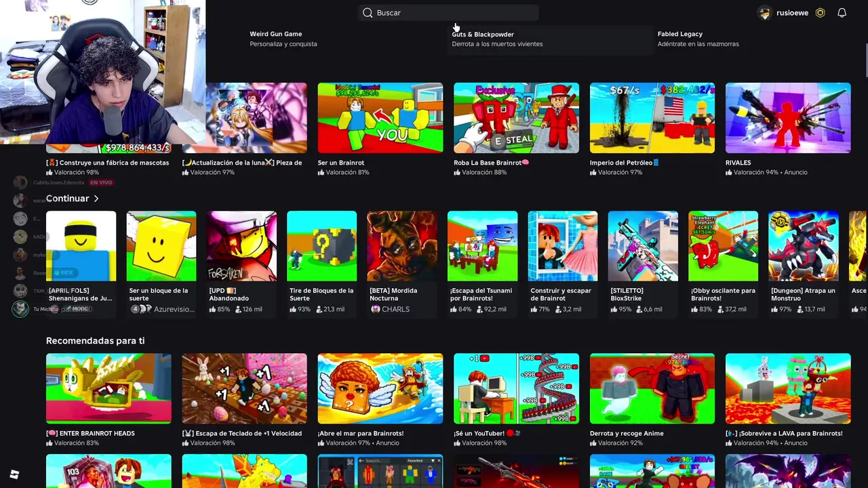The width and height of the screenshot is (868, 488).
Task: Click player count icon on BloxStrike card
Action: pyautogui.click(x=639, y=309)
